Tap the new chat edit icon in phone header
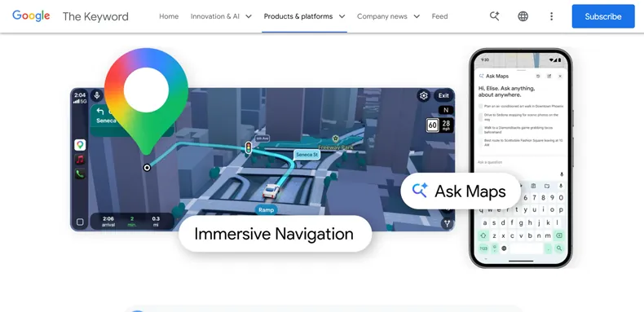The image size is (644, 312). pos(549,76)
